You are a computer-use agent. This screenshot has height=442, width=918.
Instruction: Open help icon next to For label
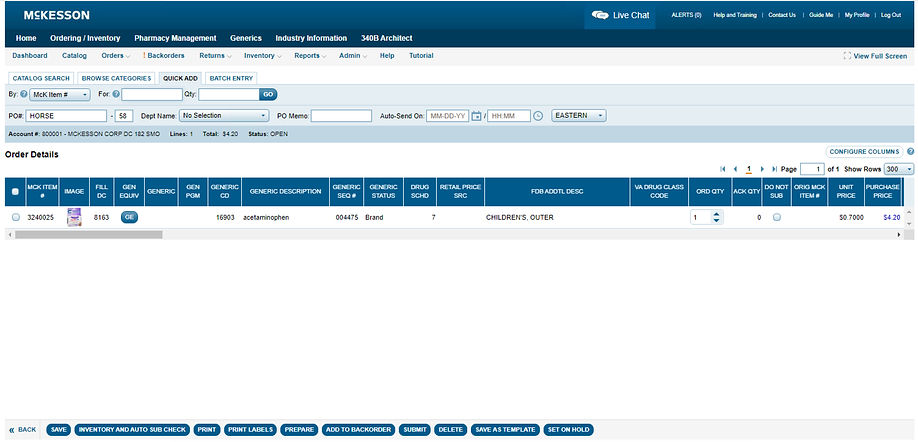coord(116,94)
